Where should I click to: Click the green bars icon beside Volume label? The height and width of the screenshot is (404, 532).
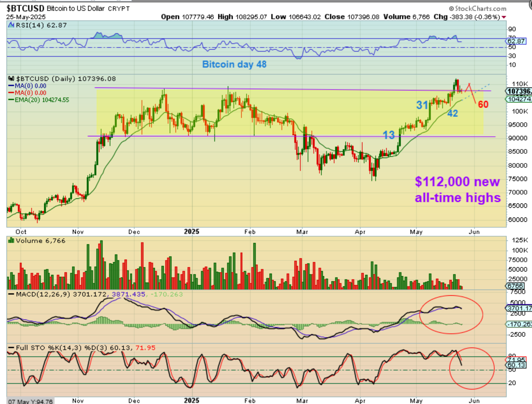(x=10, y=241)
